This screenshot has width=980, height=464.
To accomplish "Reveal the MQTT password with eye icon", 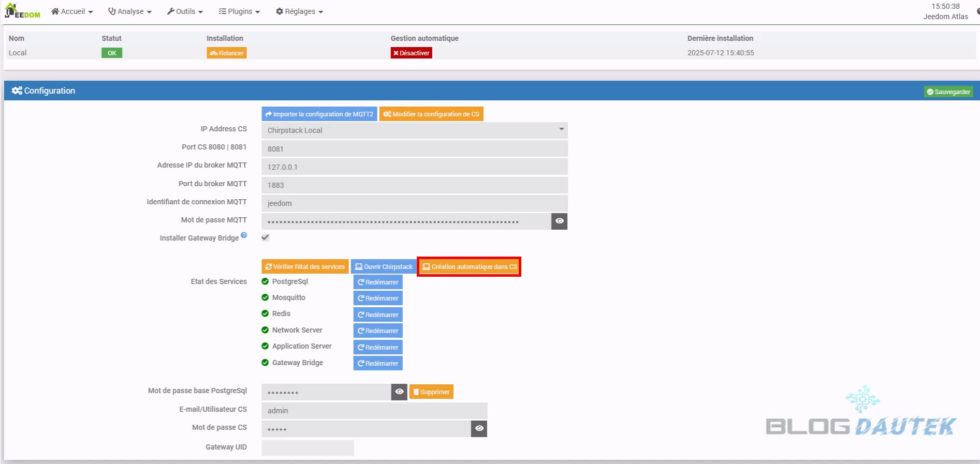I will coord(559,221).
